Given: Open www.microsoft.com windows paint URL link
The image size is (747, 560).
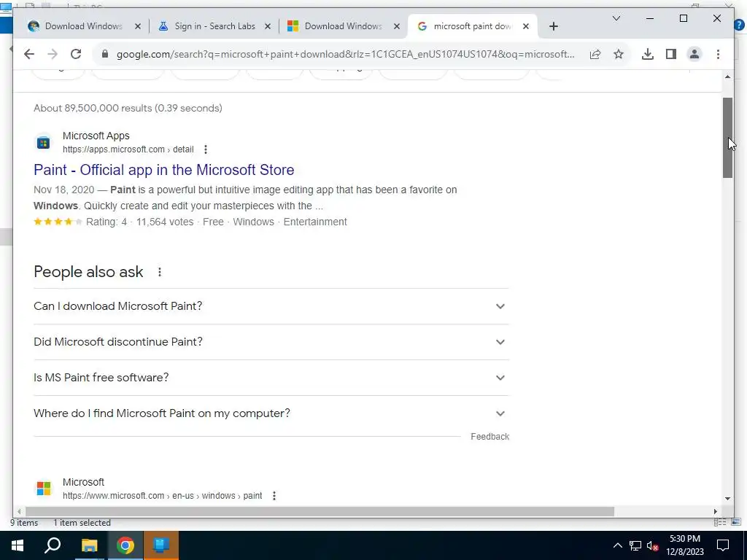Looking at the screenshot, I should 162,496.
